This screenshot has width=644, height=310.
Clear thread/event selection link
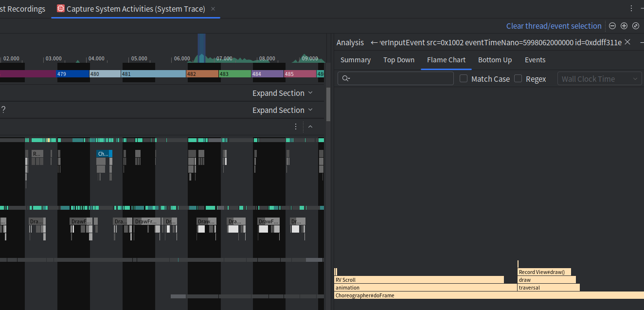coord(554,26)
